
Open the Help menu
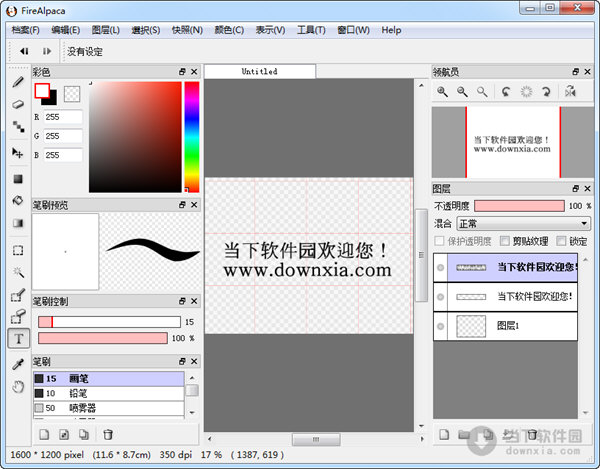click(x=391, y=30)
